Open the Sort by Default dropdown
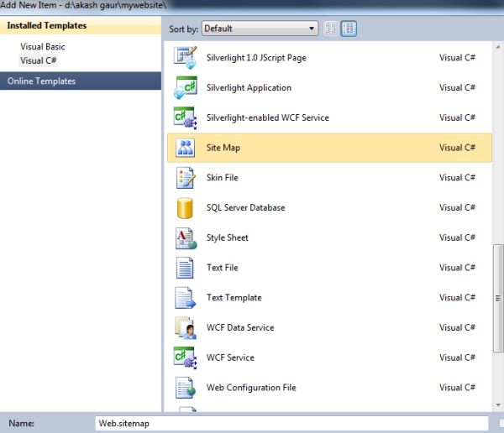The height and width of the screenshot is (433, 504). [x=260, y=29]
